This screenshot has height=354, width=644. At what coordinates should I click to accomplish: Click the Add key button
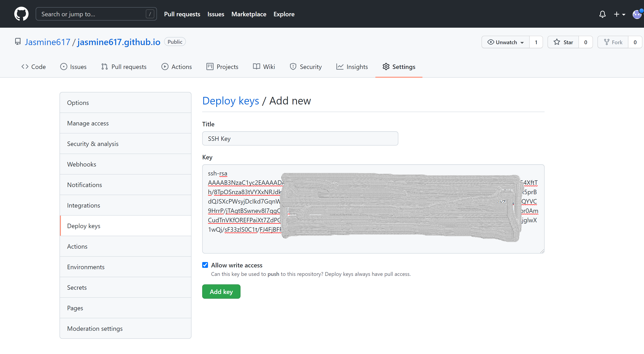point(221,292)
